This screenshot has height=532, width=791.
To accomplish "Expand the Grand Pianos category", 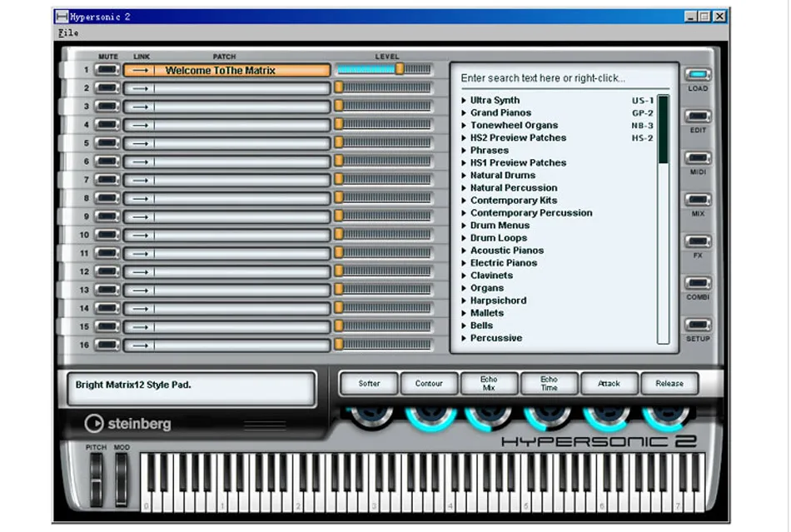I will [464, 113].
